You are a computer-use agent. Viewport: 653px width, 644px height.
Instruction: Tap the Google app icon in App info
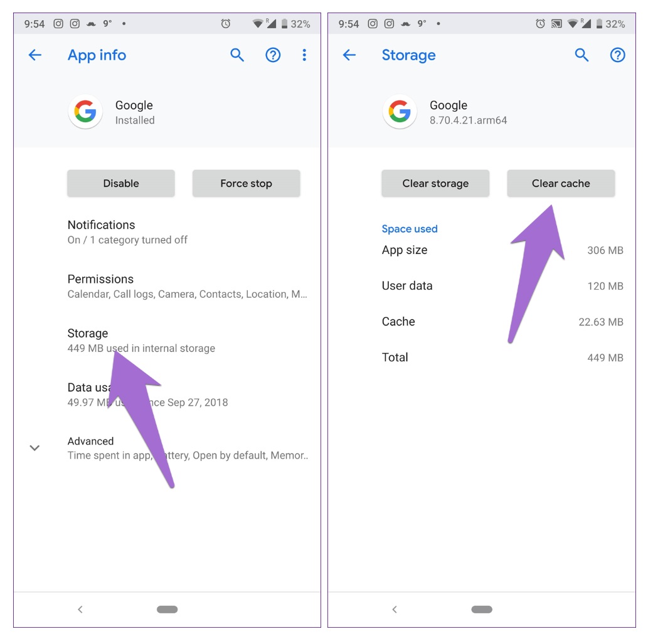(x=85, y=112)
